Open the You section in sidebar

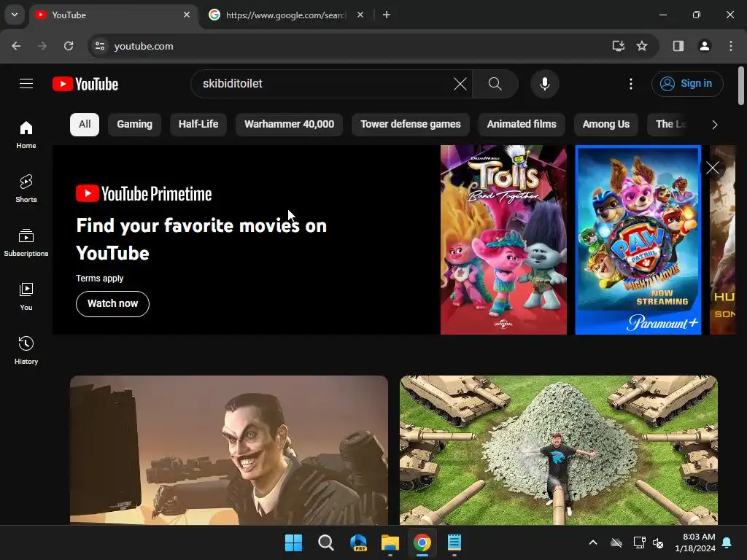tap(26, 297)
